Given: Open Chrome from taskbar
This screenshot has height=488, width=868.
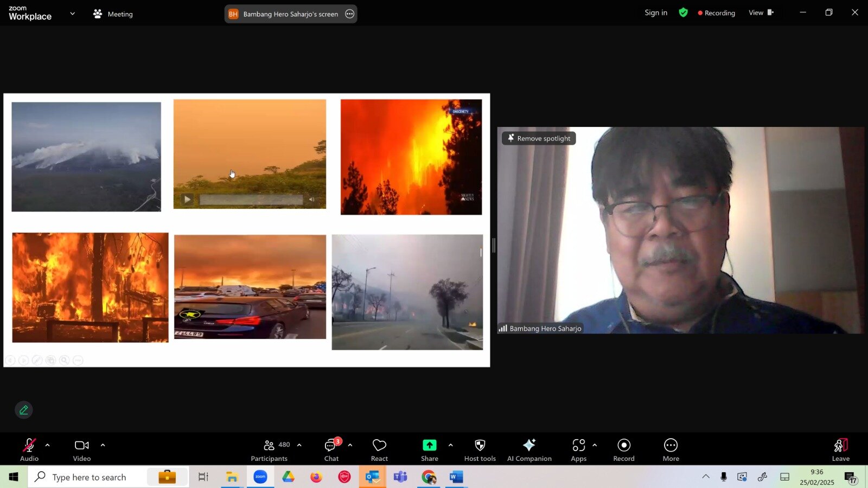Looking at the screenshot, I should [429, 477].
